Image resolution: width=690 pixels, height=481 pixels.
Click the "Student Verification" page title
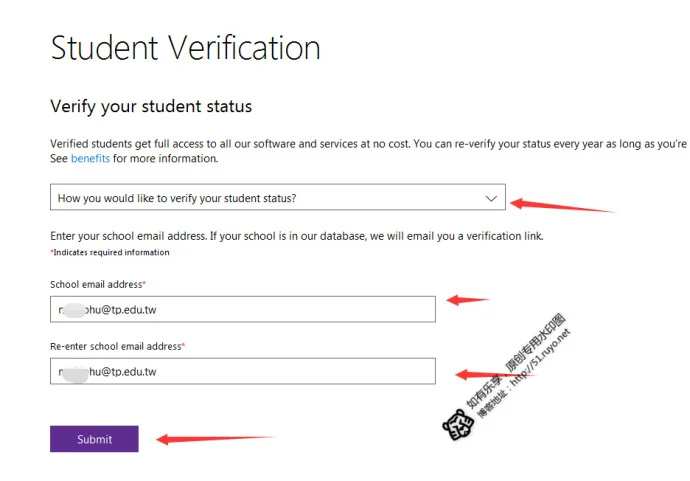[185, 48]
